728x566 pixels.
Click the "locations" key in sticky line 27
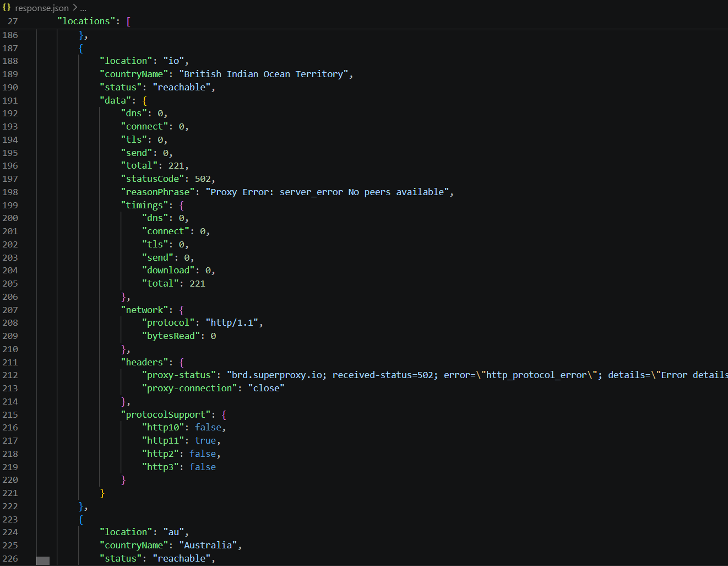pyautogui.click(x=86, y=21)
